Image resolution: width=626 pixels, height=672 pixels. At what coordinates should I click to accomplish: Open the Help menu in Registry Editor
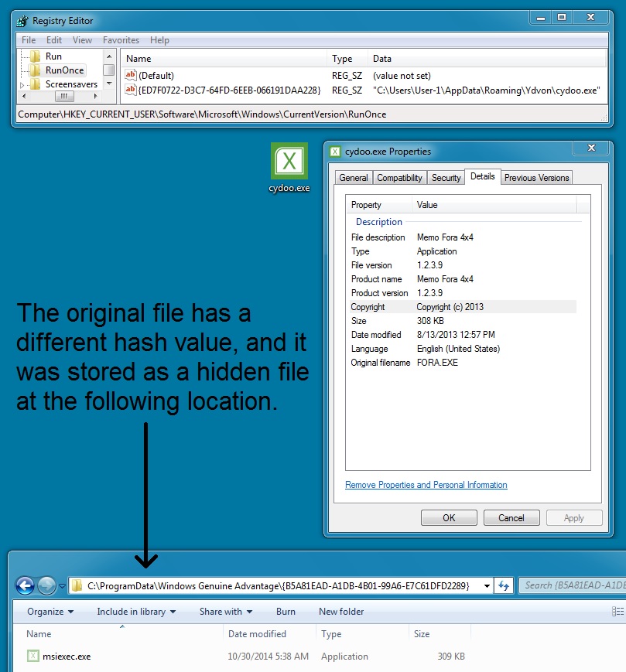point(159,40)
